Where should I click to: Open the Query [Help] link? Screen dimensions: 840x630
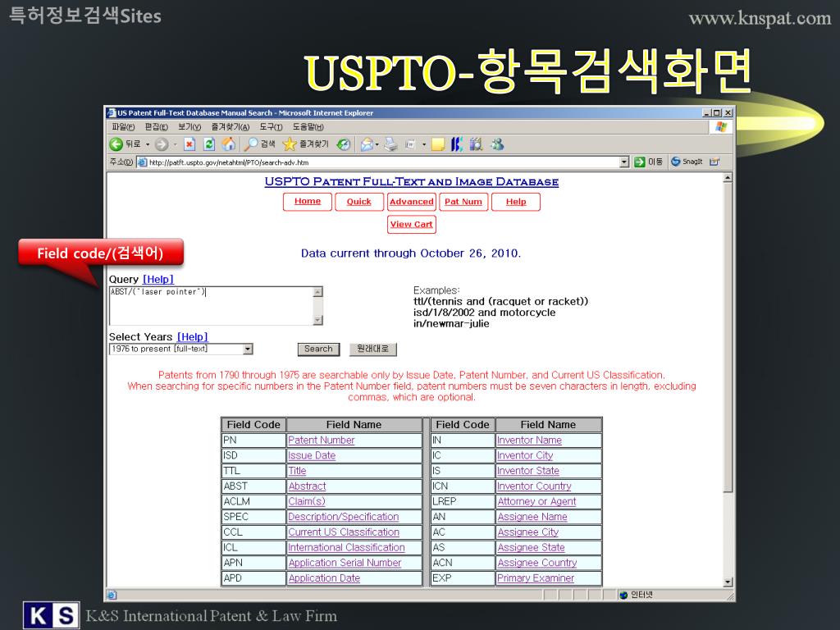click(158, 279)
